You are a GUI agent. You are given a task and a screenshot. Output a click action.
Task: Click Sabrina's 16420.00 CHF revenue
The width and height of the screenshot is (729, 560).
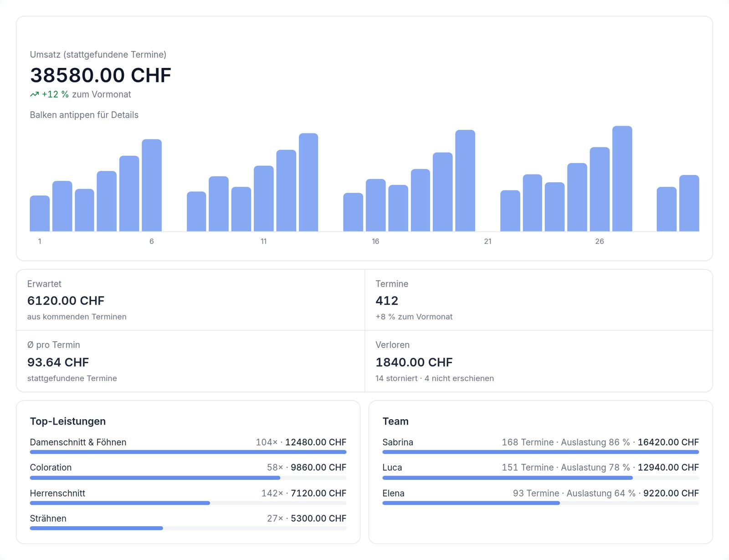point(668,442)
